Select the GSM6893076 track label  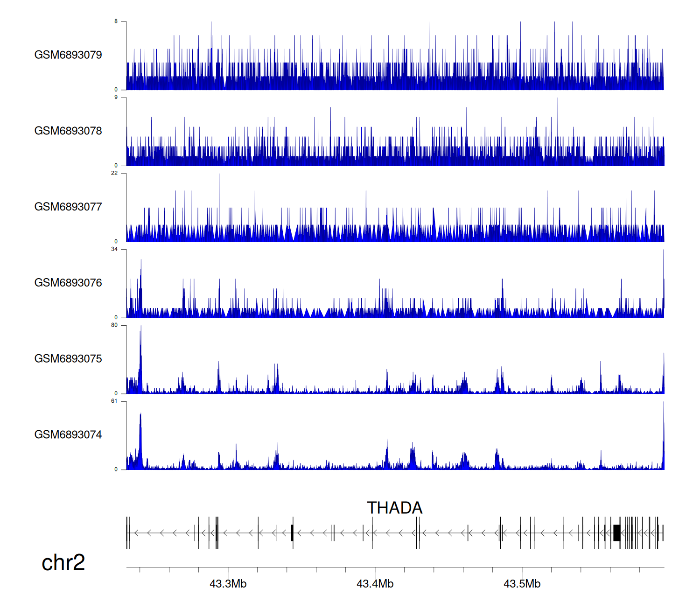click(x=68, y=283)
